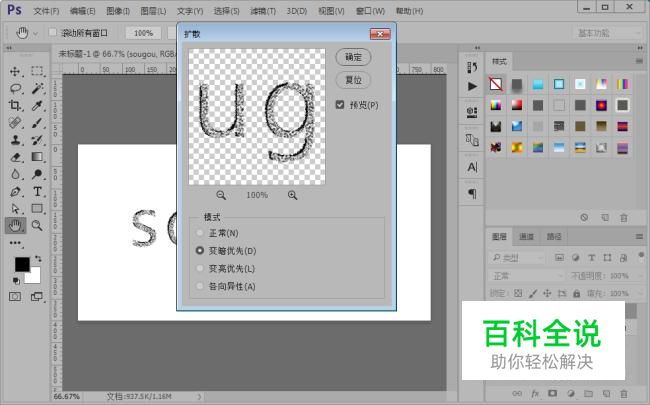
Task: Click the Diffuse dialog preview image
Action: point(257,116)
